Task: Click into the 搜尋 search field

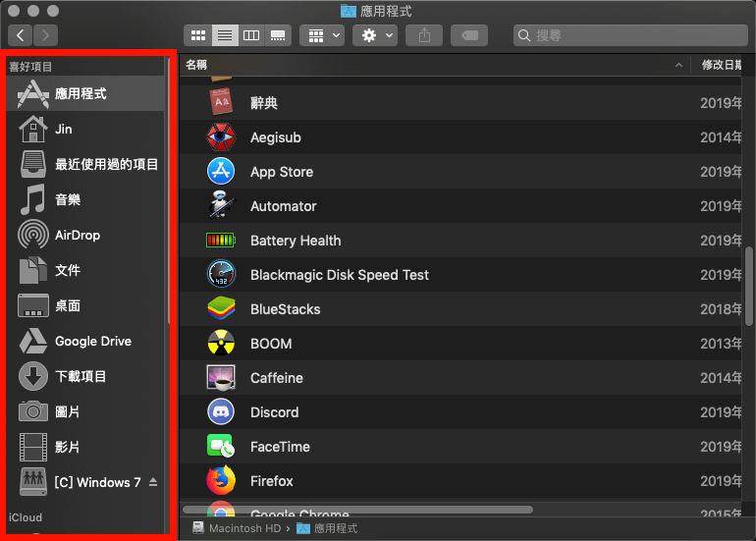Action: (630, 35)
